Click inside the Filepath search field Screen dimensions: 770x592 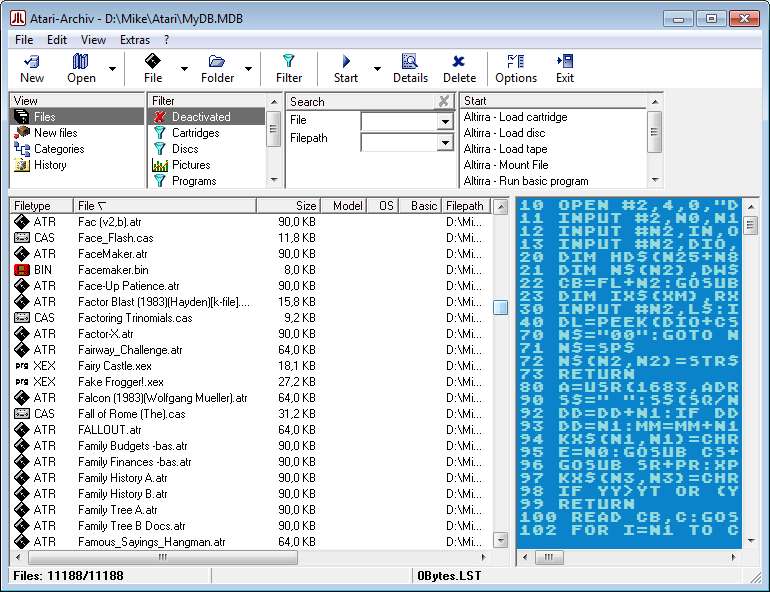pos(399,142)
